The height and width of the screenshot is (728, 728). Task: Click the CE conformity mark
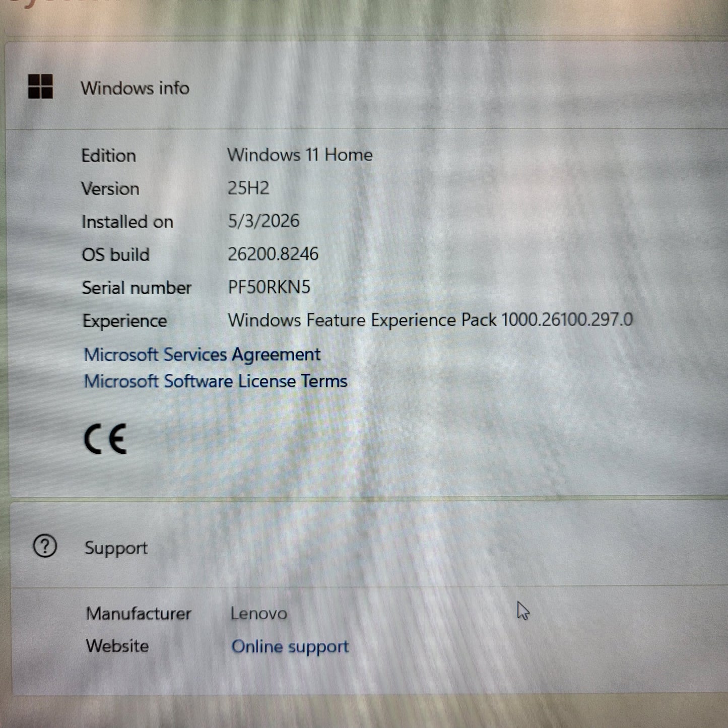[x=105, y=439]
